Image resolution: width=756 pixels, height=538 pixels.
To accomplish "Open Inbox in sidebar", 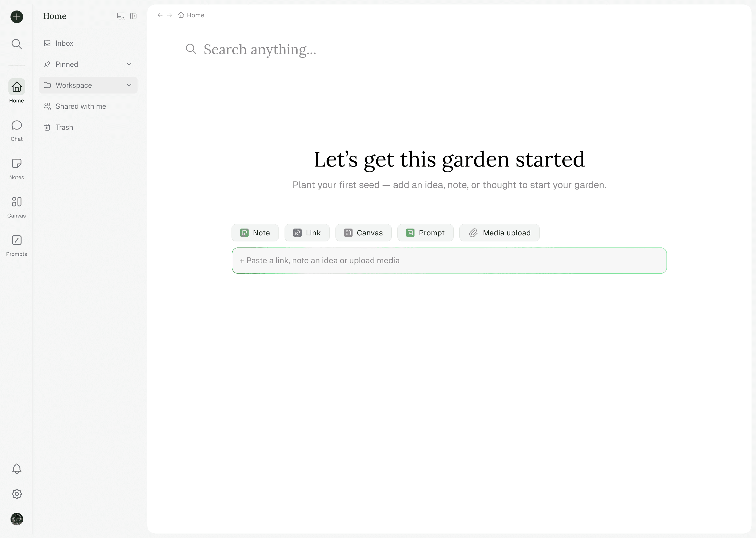I will click(x=64, y=43).
